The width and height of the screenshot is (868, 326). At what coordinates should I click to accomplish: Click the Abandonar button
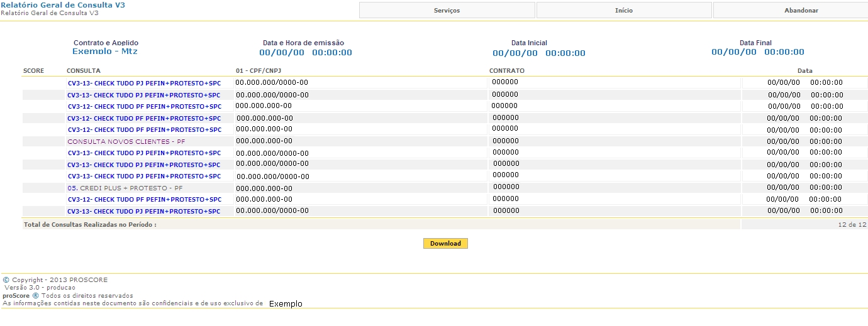click(801, 11)
